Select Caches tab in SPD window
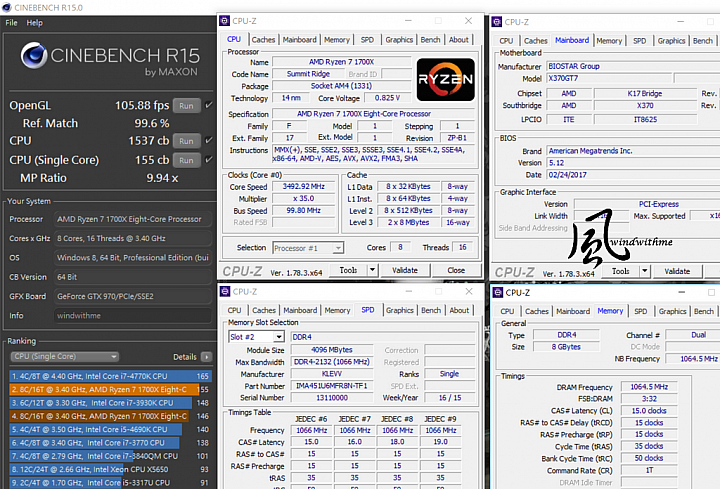The width and height of the screenshot is (720, 489). (x=264, y=310)
